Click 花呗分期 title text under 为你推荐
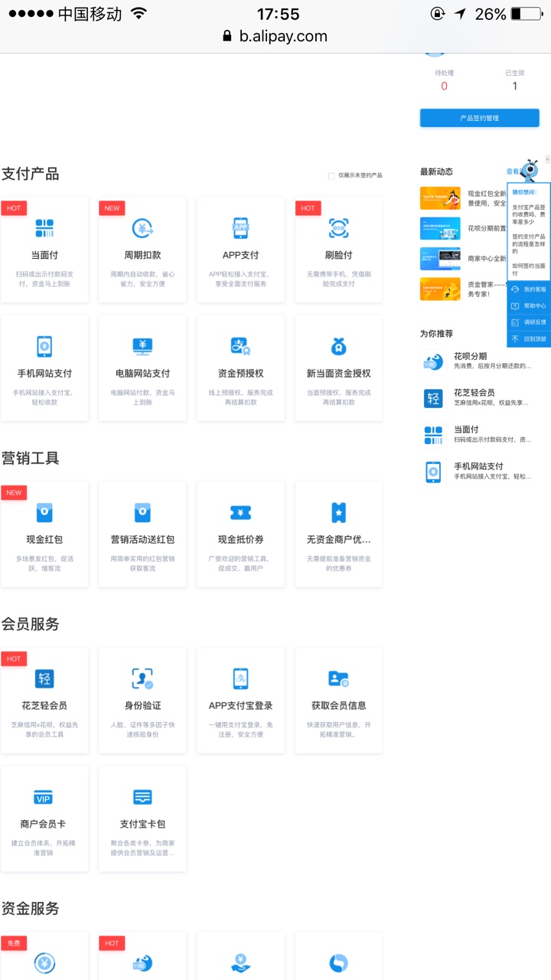The image size is (551, 980). [470, 356]
